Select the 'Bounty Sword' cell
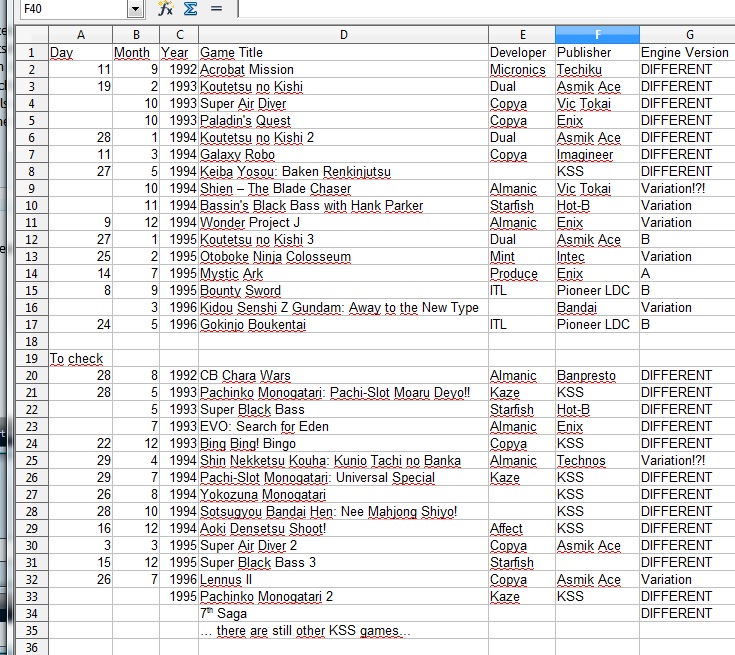 (x=344, y=290)
